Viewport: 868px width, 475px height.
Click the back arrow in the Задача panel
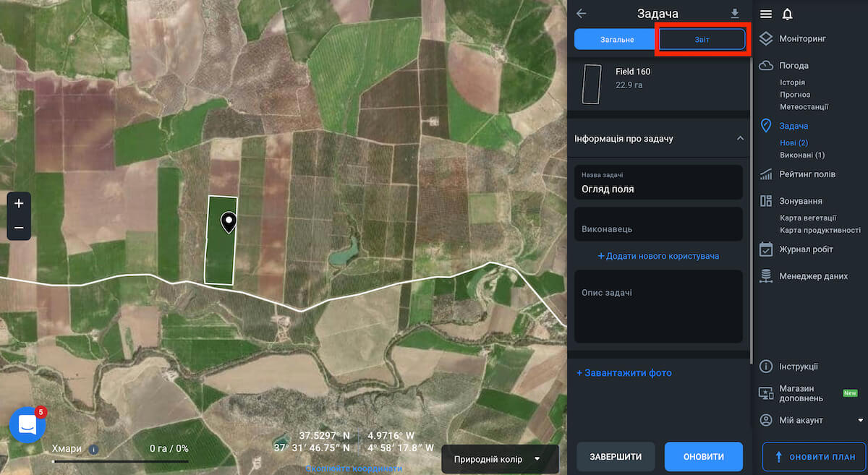[581, 14]
